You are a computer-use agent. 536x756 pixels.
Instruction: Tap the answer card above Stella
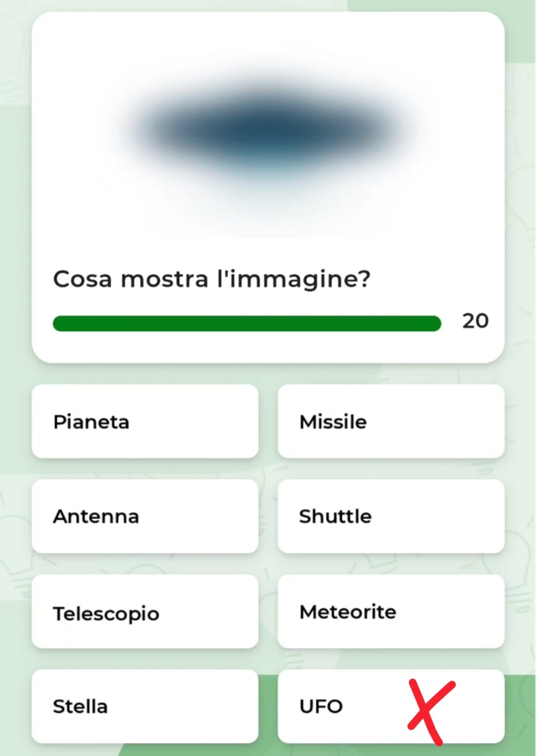pyautogui.click(x=145, y=612)
